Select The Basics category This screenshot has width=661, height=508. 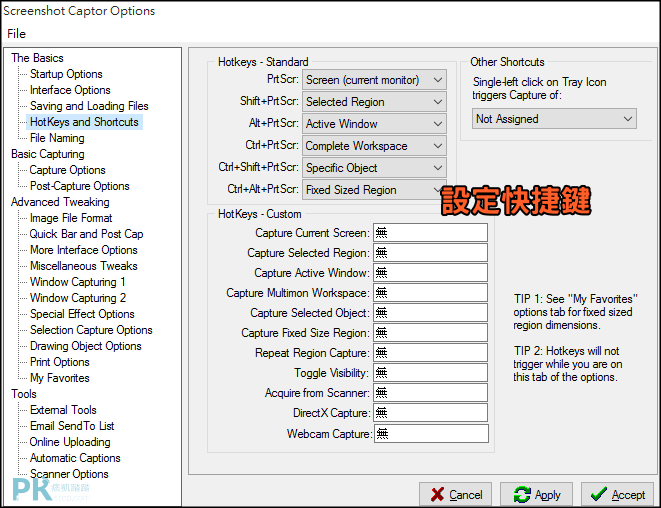click(37, 58)
